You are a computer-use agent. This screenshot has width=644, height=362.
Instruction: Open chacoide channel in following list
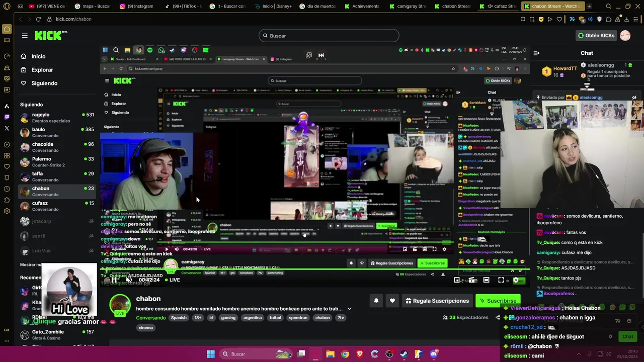coord(57,147)
